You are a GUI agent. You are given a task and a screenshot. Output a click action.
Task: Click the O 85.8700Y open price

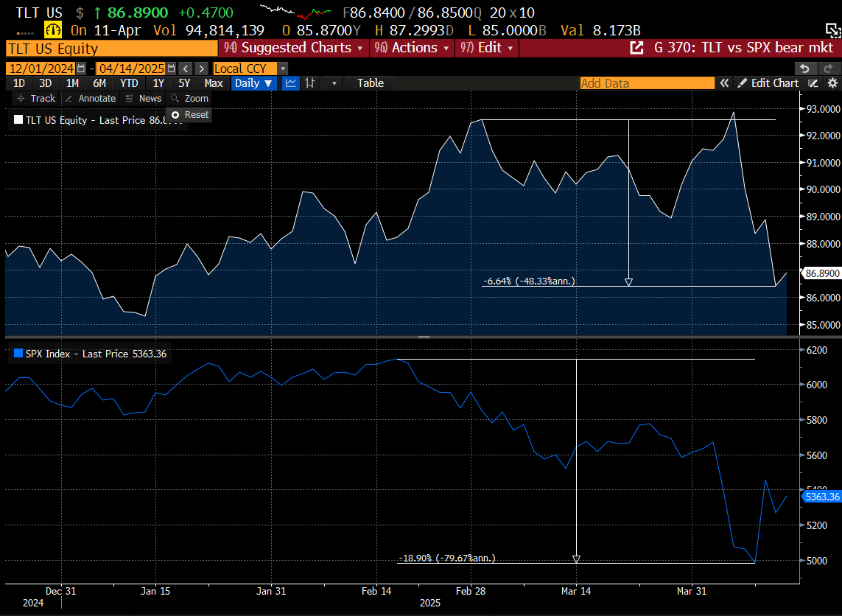coord(321,31)
